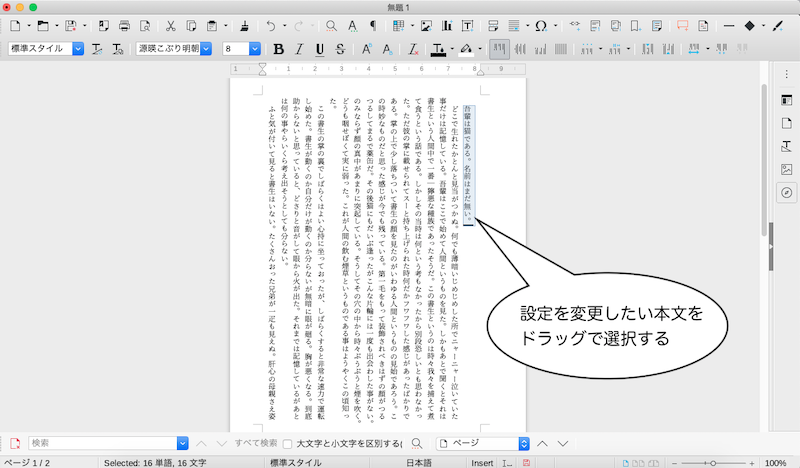The width and height of the screenshot is (800, 468).
Task: Open the highlighting color dropdown arrow
Action: point(480,49)
